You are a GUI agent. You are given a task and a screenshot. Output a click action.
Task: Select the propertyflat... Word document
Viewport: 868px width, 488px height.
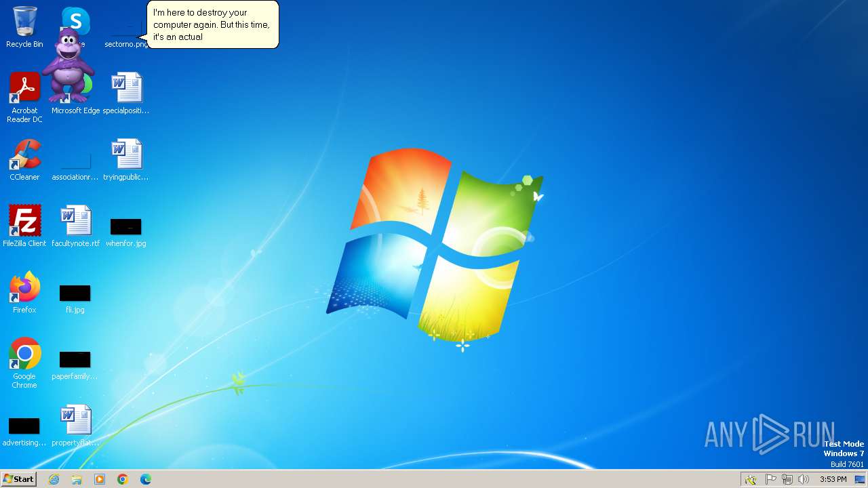(75, 426)
